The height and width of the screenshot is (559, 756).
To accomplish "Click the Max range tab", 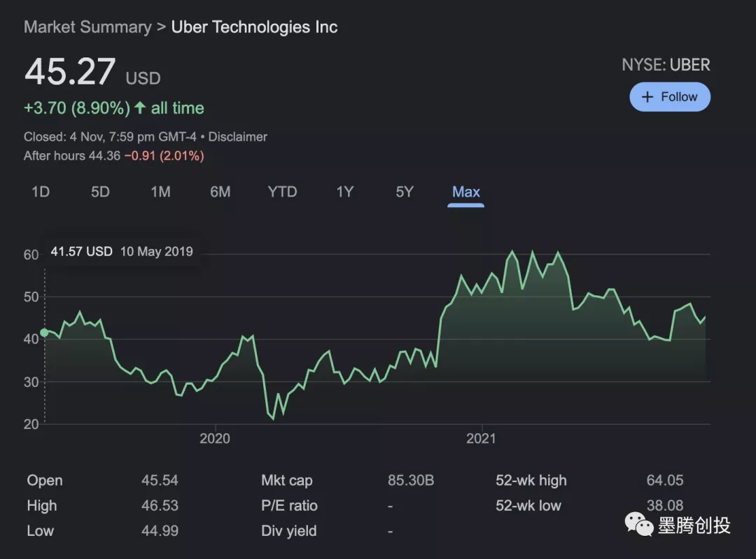I will pyautogui.click(x=465, y=192).
